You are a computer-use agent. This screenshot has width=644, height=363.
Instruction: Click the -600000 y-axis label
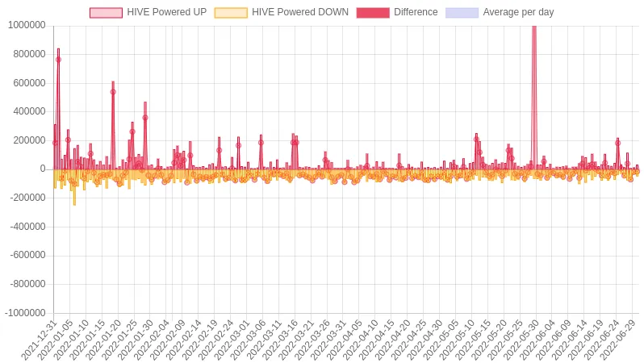point(27,255)
